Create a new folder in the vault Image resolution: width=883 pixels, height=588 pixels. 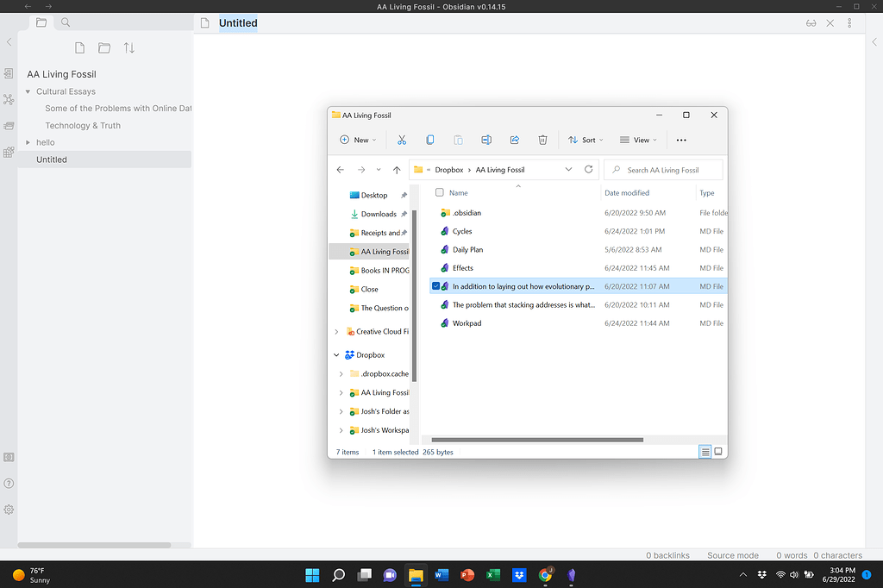click(103, 47)
